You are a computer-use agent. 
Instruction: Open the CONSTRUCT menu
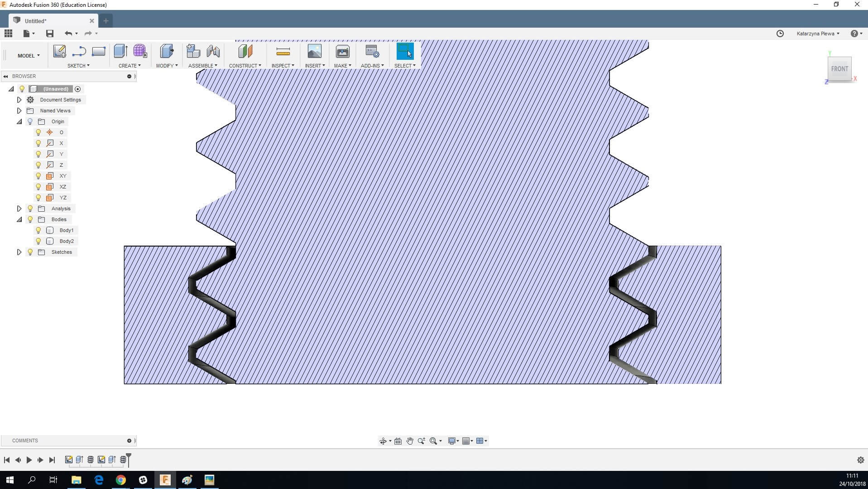tap(245, 66)
